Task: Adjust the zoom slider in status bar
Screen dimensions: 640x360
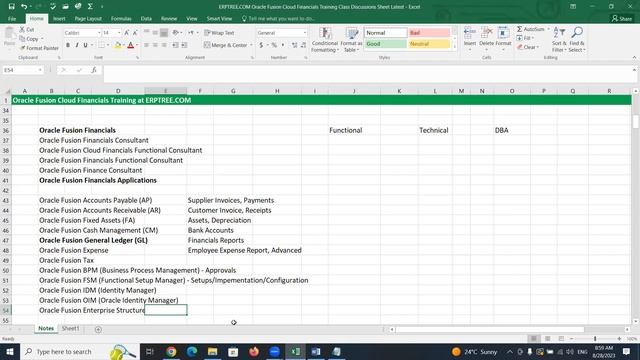Action: [x=595, y=338]
